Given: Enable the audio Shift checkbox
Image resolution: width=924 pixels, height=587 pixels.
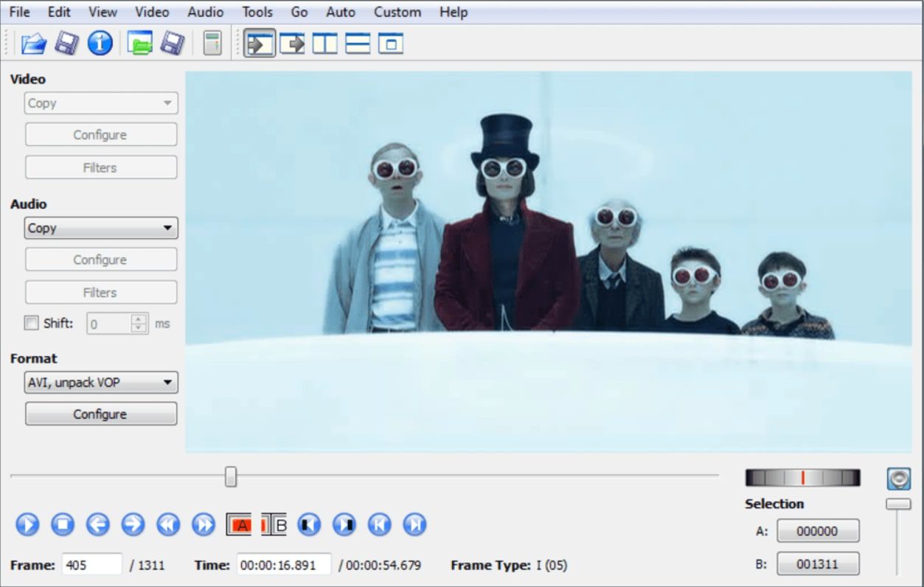Looking at the screenshot, I should [x=31, y=323].
